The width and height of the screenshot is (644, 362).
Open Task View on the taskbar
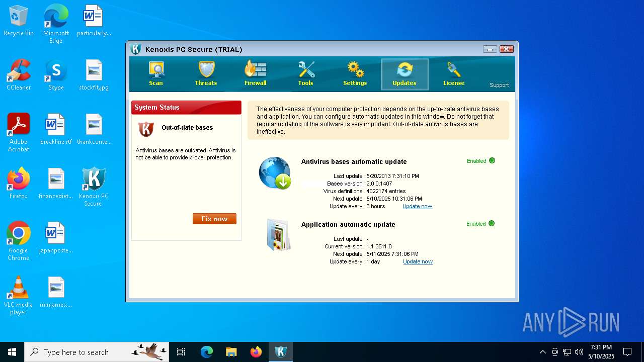[181, 352]
